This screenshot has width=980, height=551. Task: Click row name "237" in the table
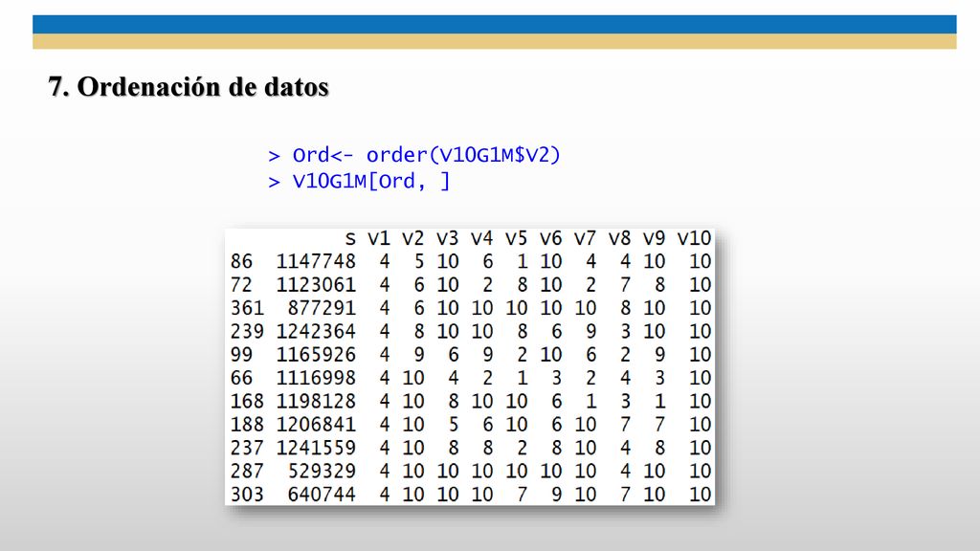tap(247, 448)
